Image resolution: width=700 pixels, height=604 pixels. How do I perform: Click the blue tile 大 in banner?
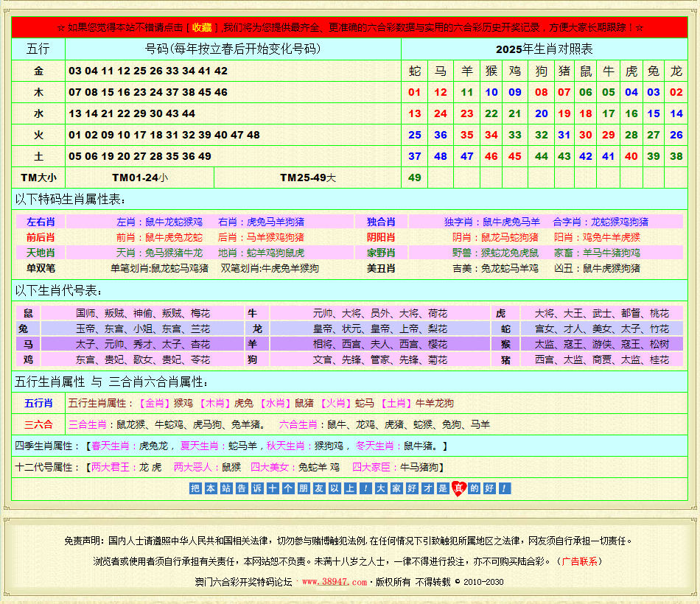[x=380, y=488]
